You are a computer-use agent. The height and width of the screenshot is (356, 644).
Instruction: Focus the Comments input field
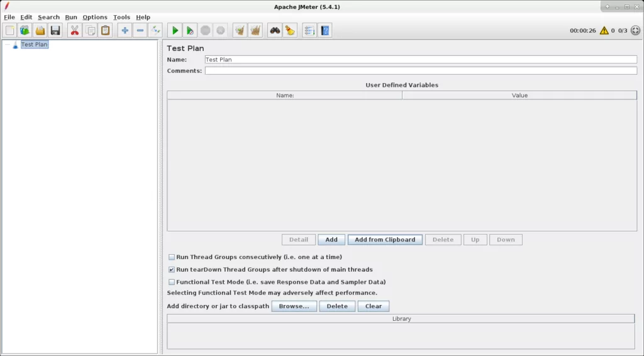[x=421, y=70]
